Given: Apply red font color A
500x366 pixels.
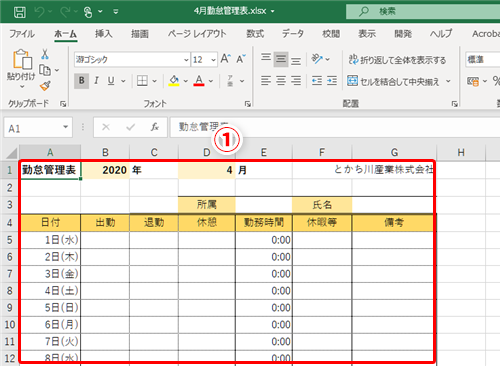Looking at the screenshot, I should click(199, 81).
